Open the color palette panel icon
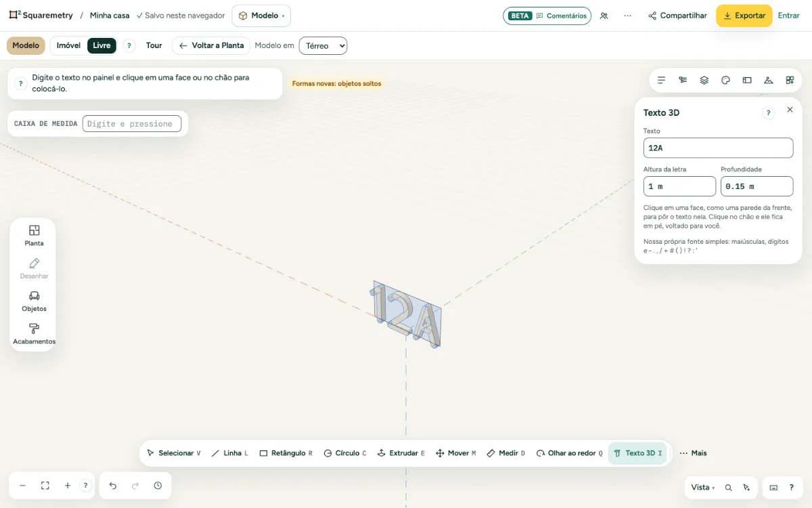 (725, 80)
